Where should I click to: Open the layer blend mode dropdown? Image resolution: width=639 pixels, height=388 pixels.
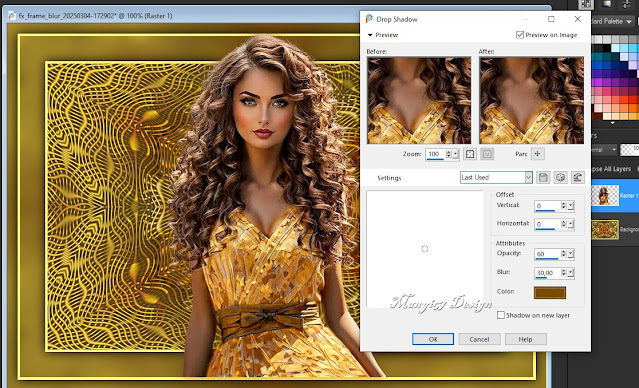[x=604, y=150]
